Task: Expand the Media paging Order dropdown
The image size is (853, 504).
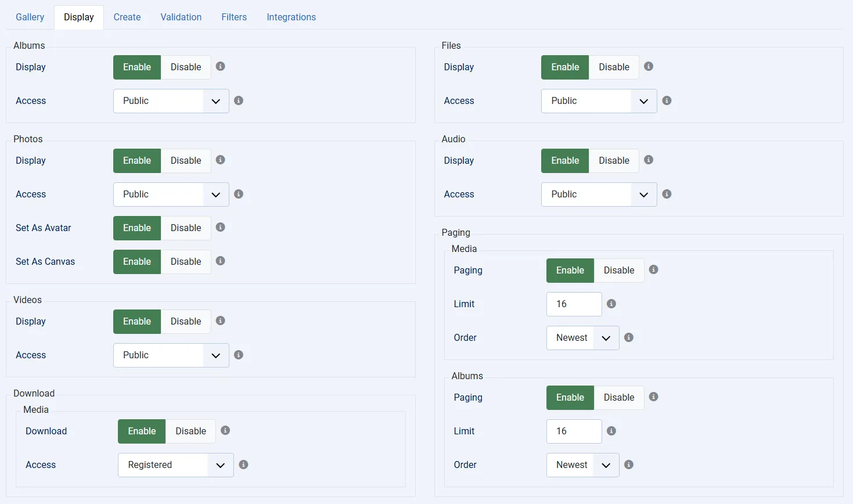Action: 582,338
